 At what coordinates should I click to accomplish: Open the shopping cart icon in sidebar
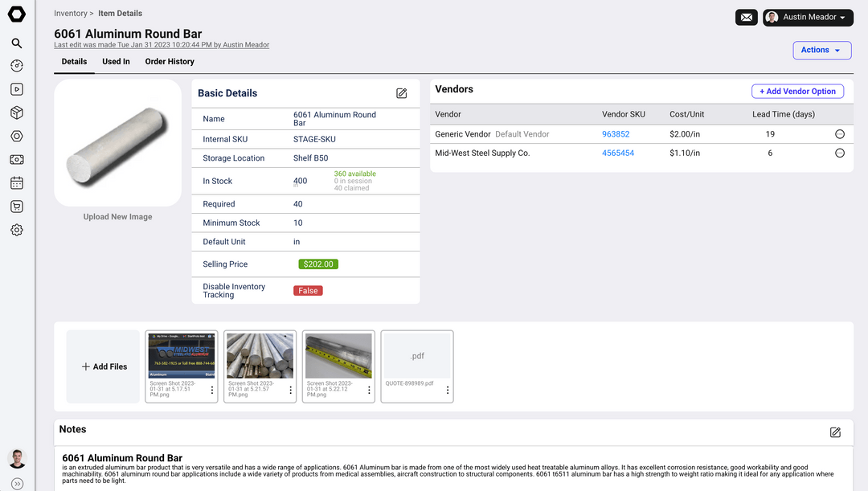point(17,207)
